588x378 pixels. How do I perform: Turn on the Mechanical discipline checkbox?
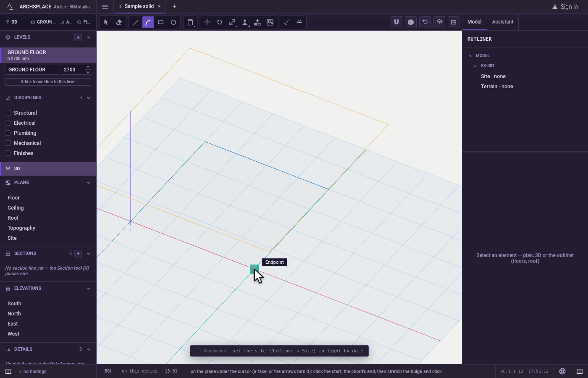8,143
